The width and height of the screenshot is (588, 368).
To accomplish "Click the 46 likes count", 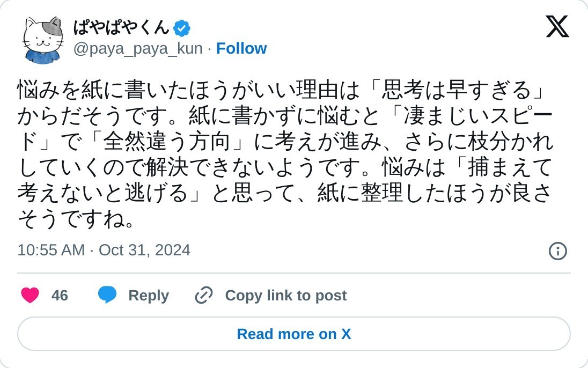I will [60, 296].
